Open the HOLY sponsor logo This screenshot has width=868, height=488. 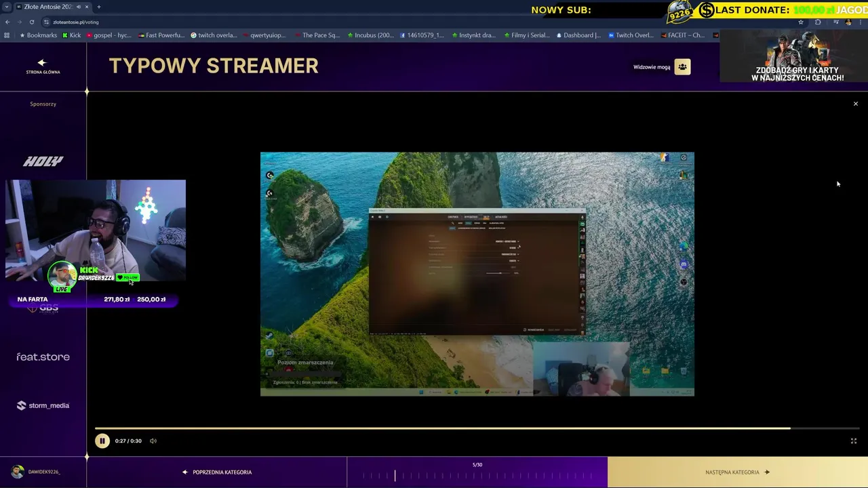tap(43, 161)
